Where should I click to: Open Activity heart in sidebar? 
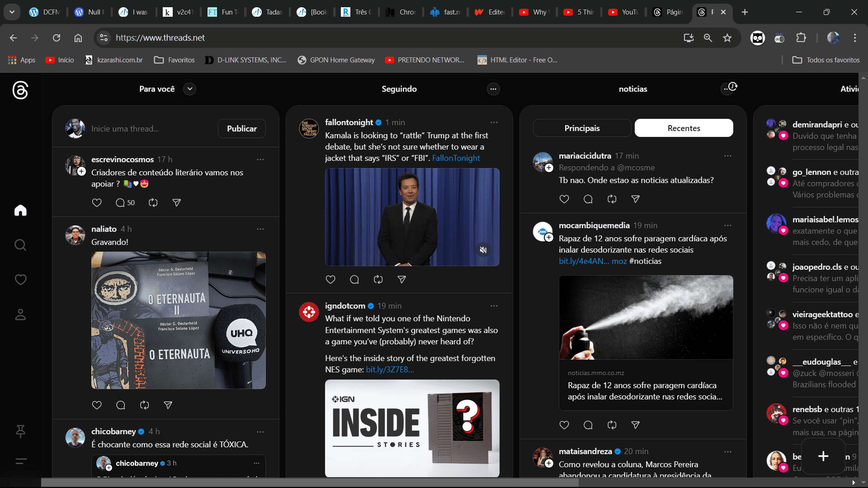pos(20,280)
